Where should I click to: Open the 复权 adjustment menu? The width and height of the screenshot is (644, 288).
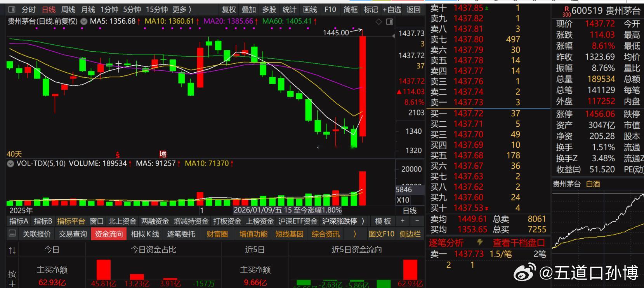229,9
